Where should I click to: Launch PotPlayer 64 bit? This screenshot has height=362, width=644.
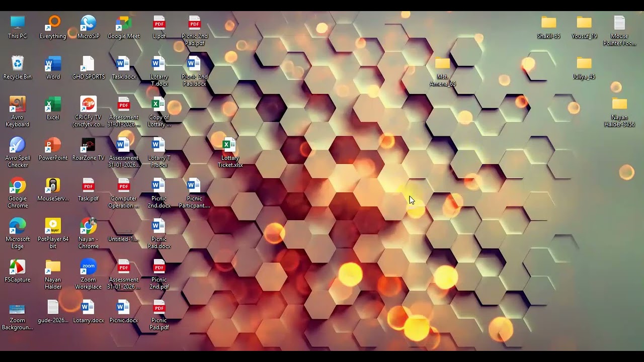(53, 233)
